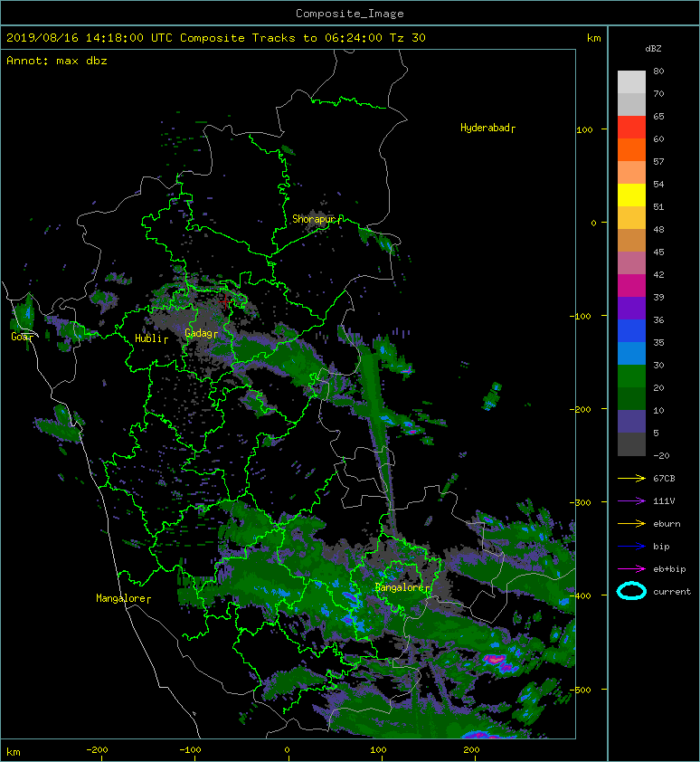Click the 'Annot: max dbz' annotation text
This screenshot has width=700, height=762.
[57, 61]
